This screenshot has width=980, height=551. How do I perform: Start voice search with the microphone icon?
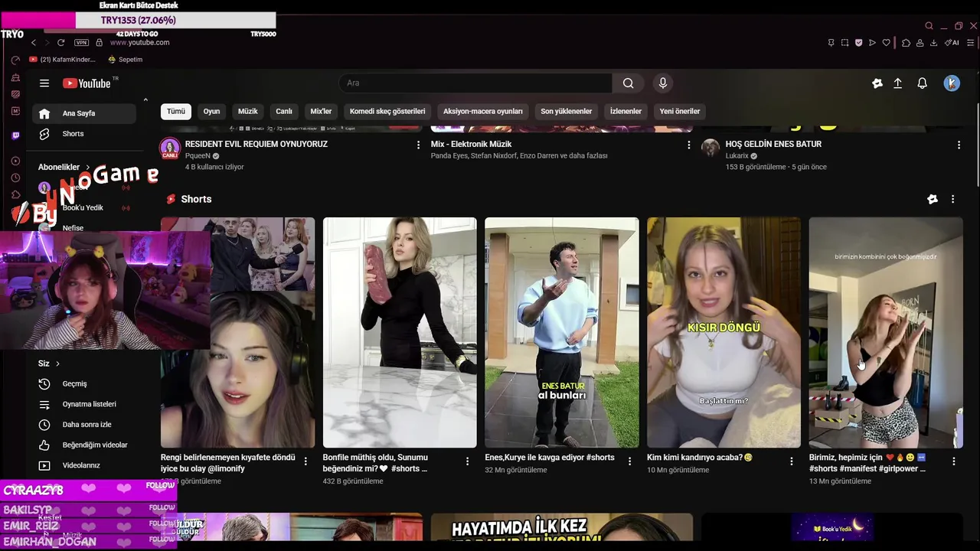click(x=663, y=83)
